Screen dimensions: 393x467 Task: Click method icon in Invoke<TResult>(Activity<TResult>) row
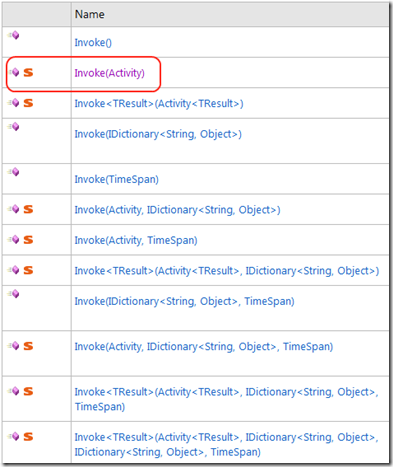[x=14, y=102]
